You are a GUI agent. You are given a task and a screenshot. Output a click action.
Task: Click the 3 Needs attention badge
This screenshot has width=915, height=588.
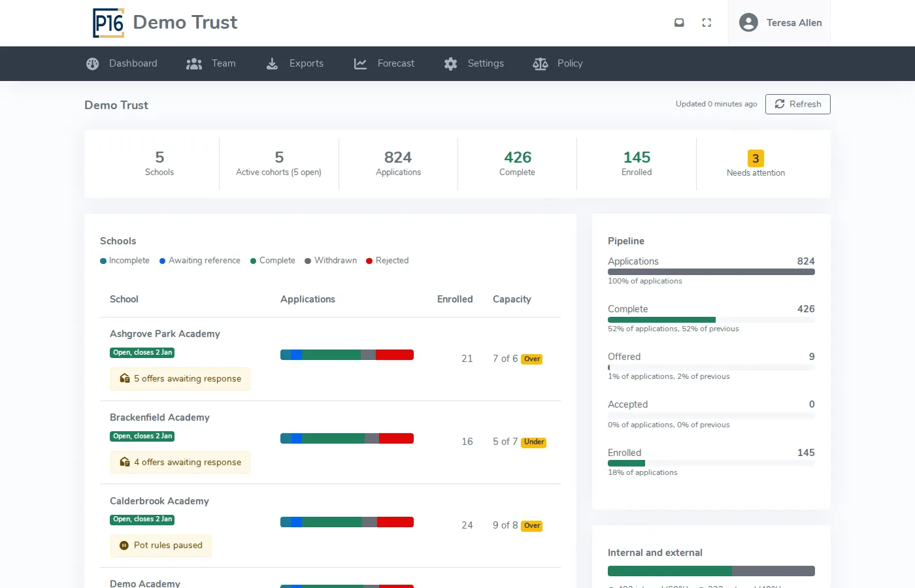756,158
